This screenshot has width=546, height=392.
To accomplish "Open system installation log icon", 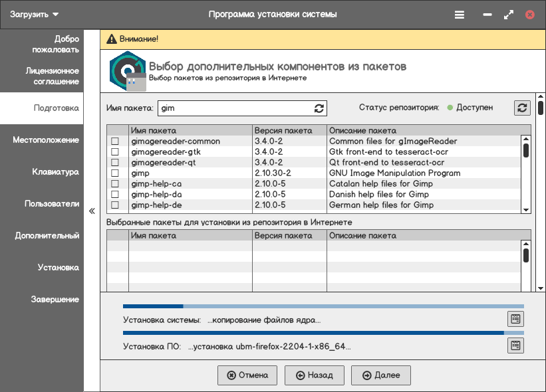I will pos(515,319).
